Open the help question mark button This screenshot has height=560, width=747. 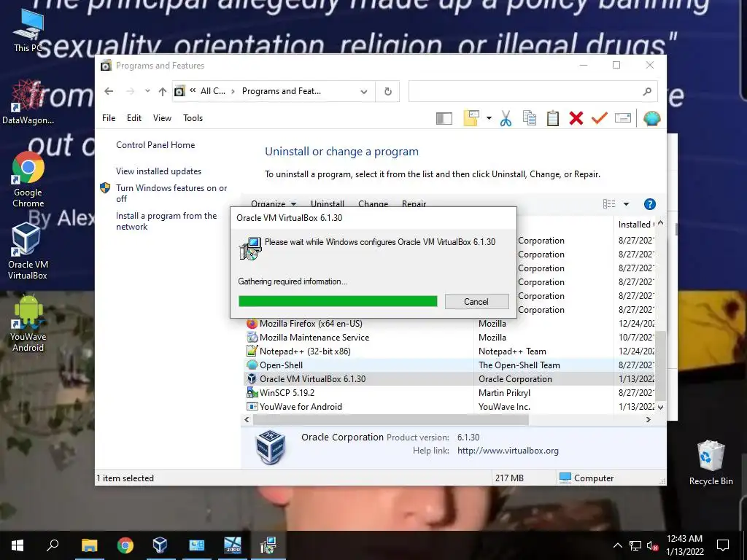pyautogui.click(x=650, y=204)
